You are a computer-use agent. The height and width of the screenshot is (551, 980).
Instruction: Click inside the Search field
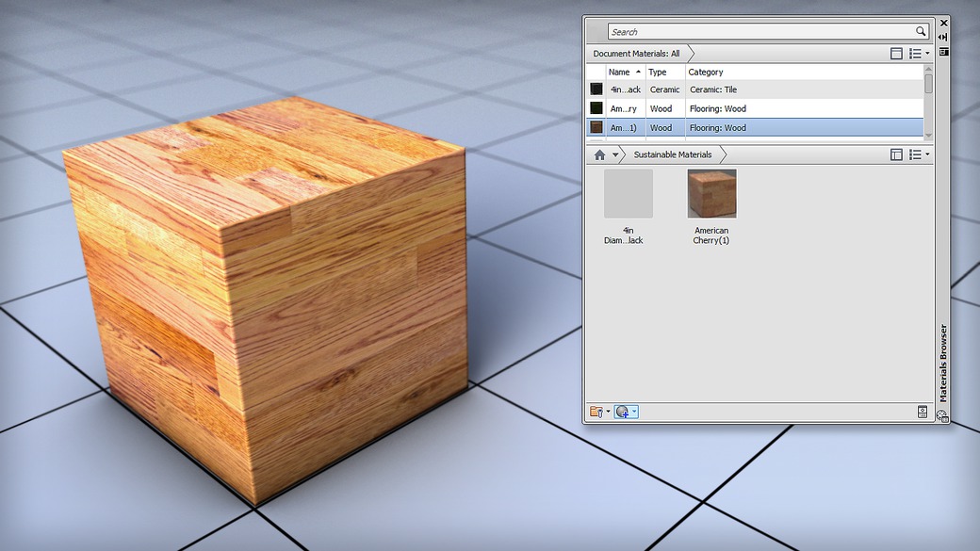click(x=761, y=31)
